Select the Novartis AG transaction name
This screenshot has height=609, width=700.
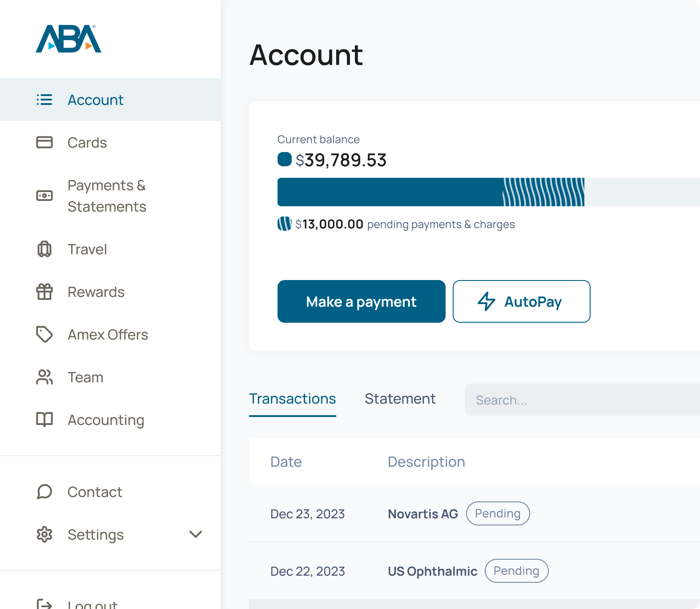pyautogui.click(x=423, y=514)
